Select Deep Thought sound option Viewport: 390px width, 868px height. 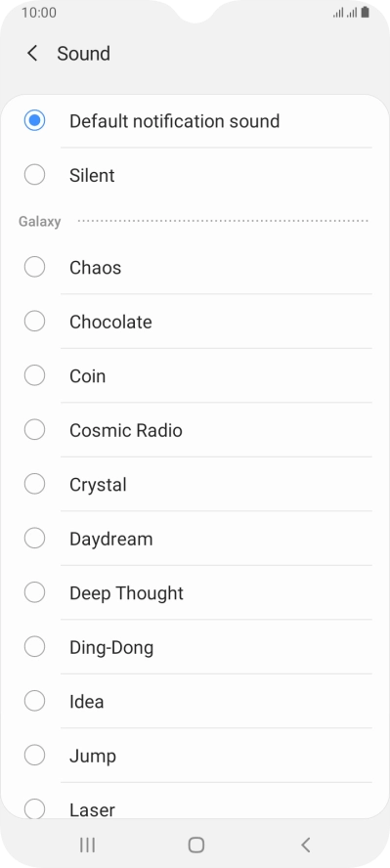195,593
